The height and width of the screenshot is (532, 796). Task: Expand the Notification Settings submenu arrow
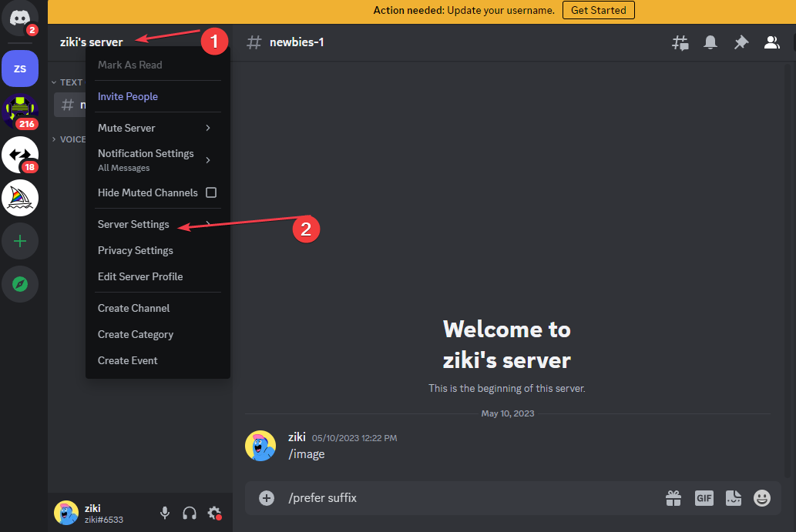207,160
